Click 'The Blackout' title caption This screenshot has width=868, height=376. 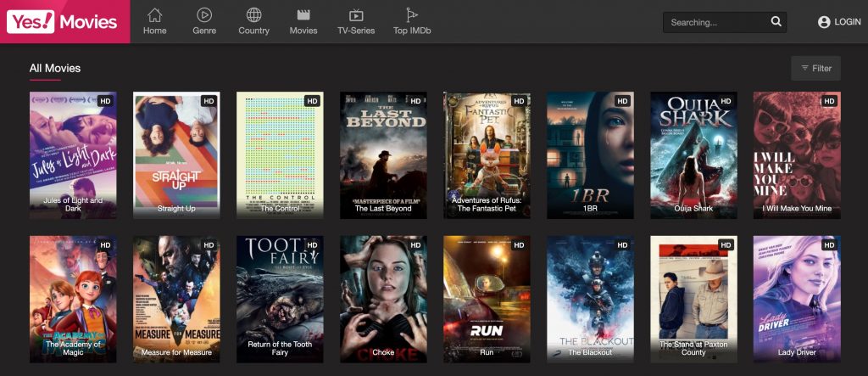pos(590,352)
